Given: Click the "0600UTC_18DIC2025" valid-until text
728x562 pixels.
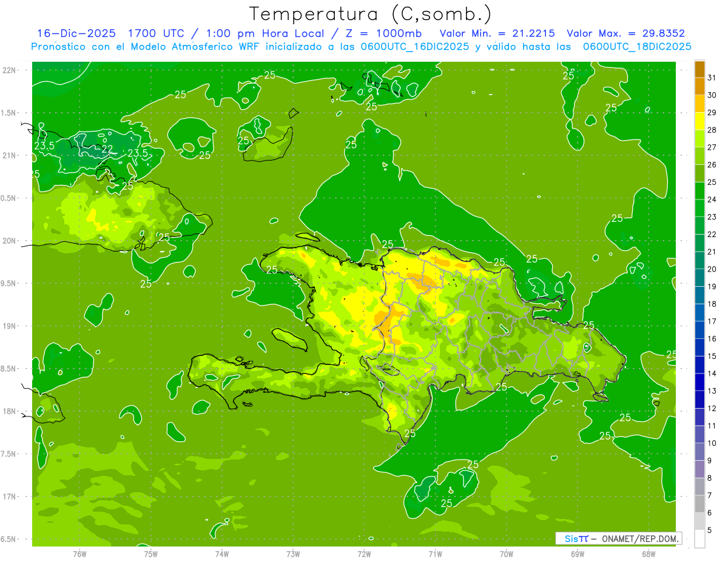Looking at the screenshot, I should point(638,47).
